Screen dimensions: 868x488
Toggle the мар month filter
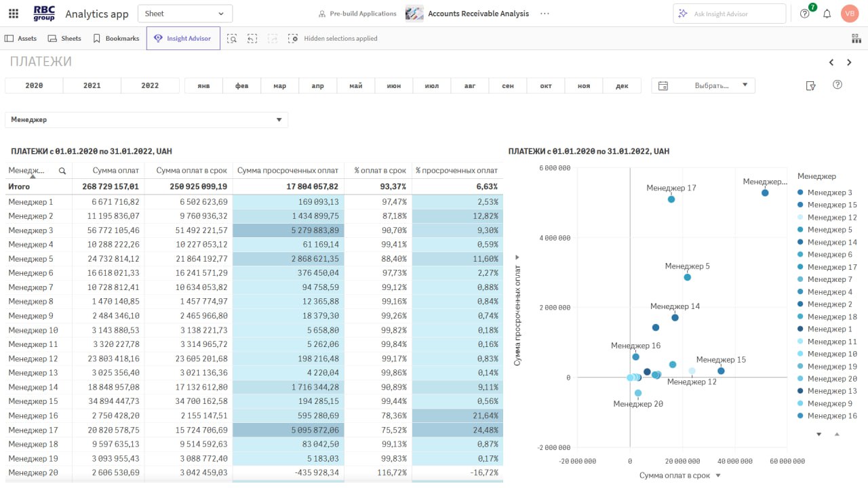pos(279,85)
